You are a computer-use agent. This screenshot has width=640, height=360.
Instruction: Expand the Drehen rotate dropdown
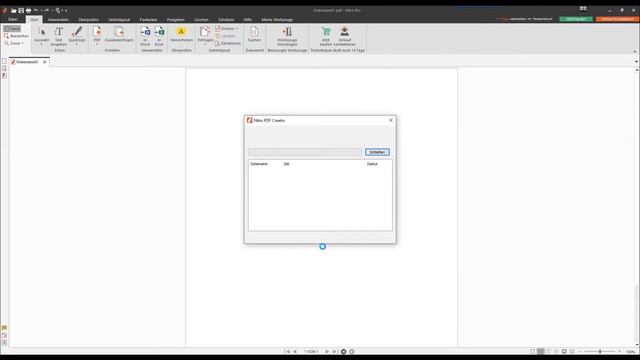[x=236, y=29]
